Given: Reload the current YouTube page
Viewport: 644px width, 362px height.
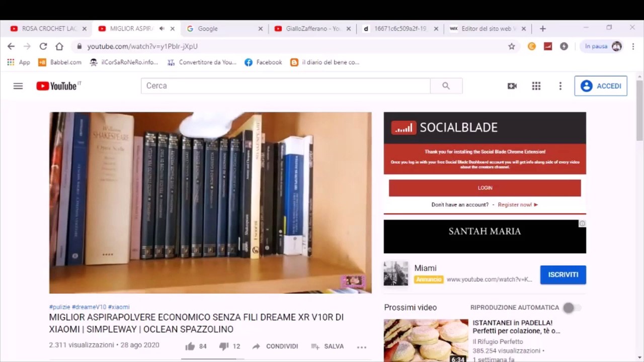Looking at the screenshot, I should pyautogui.click(x=43, y=46).
